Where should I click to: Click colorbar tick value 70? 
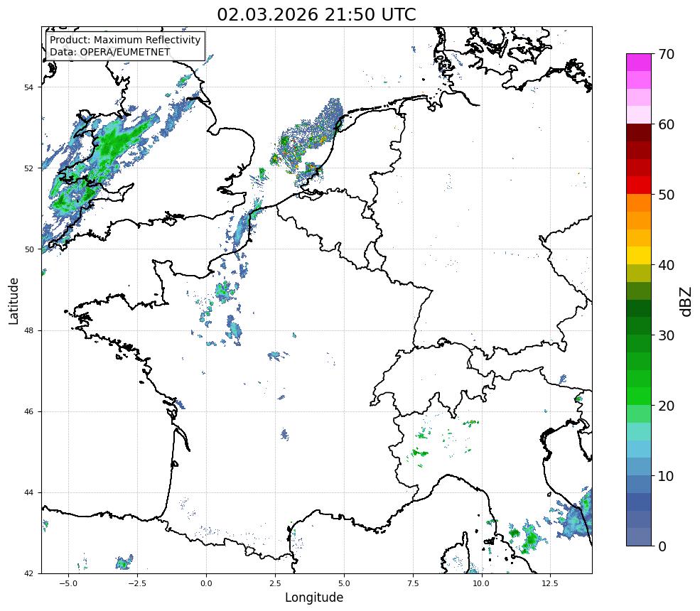[x=666, y=54]
